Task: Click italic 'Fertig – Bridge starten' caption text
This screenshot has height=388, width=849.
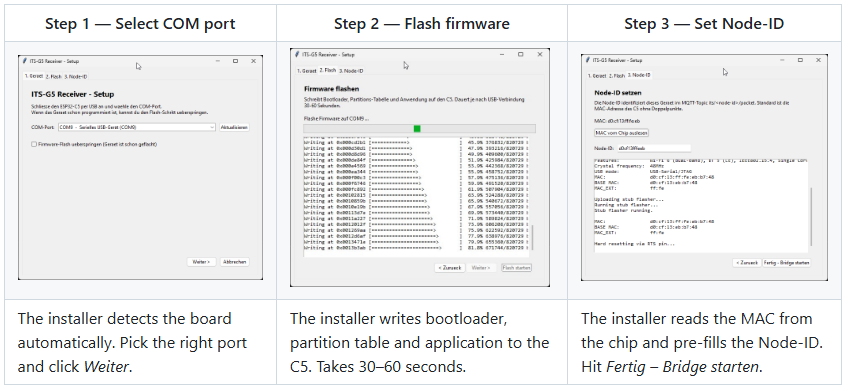Action: click(x=682, y=367)
